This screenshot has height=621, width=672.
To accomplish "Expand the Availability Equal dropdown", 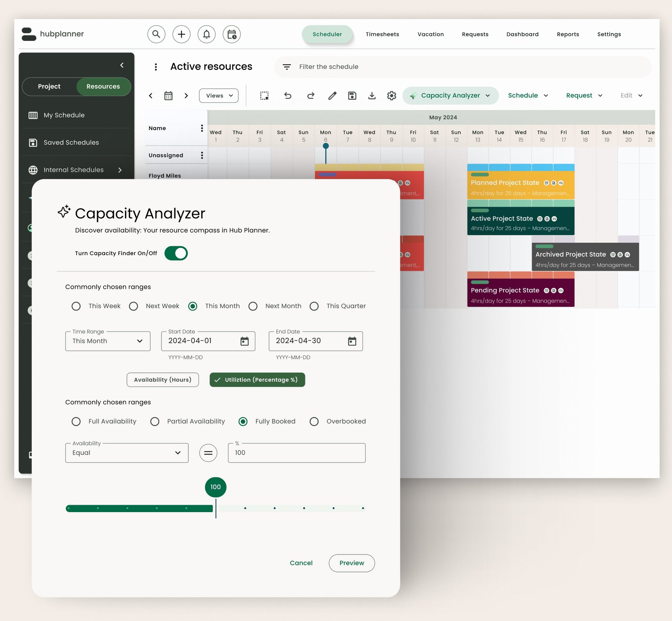I will point(127,453).
